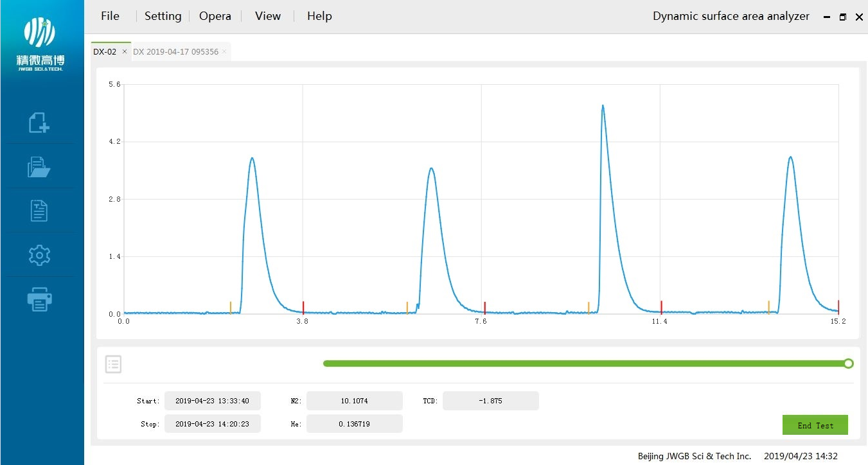Click the red marker near 11.4
Viewport: 868px width, 465px height.
[x=661, y=307]
